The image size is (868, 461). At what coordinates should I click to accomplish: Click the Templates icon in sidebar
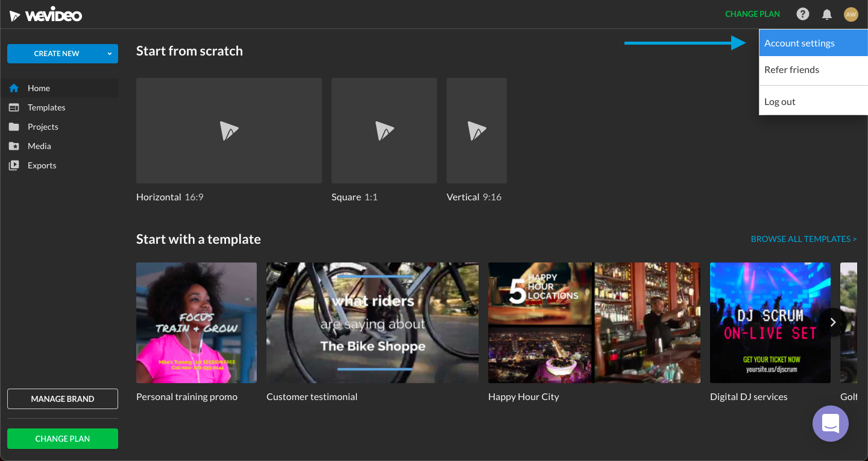14,107
